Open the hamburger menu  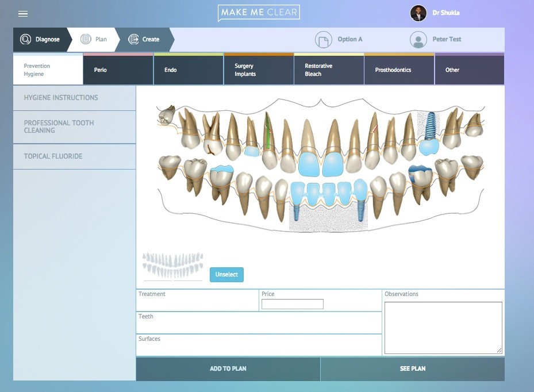pos(23,14)
